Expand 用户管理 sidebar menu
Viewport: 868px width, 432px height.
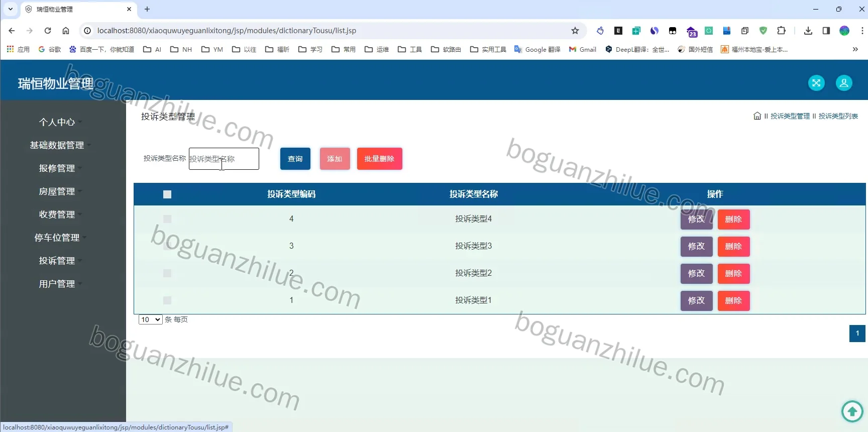[57, 284]
